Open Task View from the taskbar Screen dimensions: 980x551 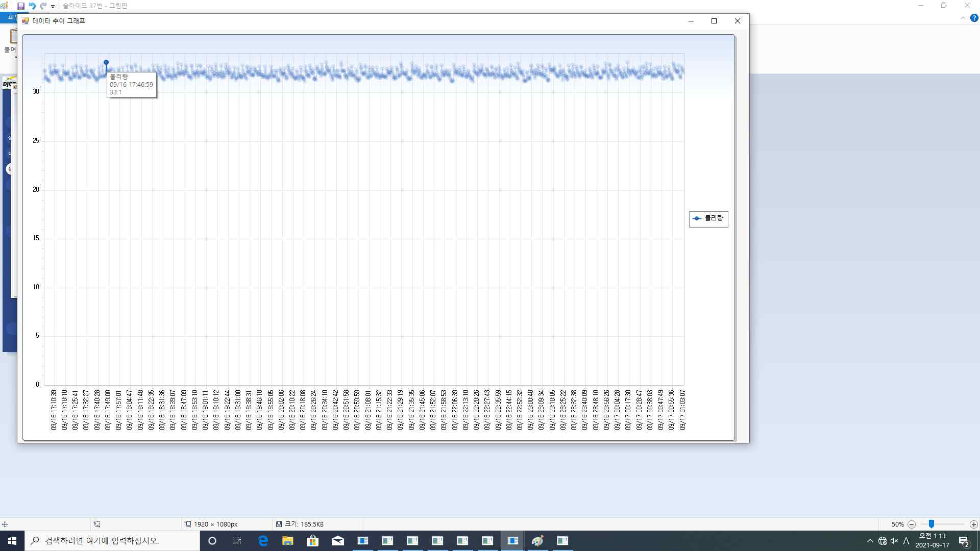point(237,541)
